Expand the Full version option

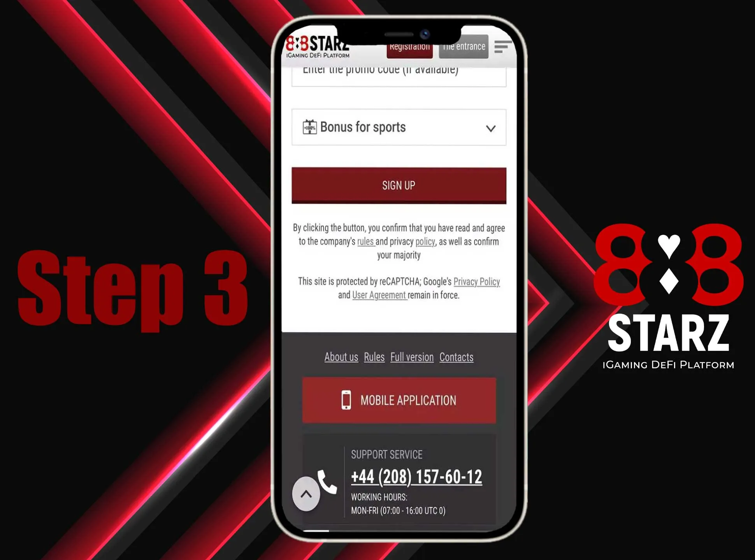[x=412, y=357]
